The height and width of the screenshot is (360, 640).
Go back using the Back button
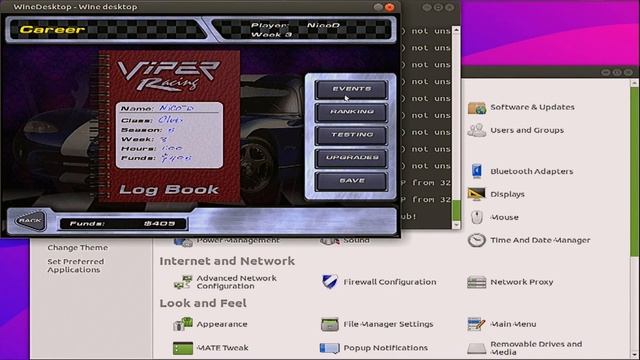coord(30,221)
